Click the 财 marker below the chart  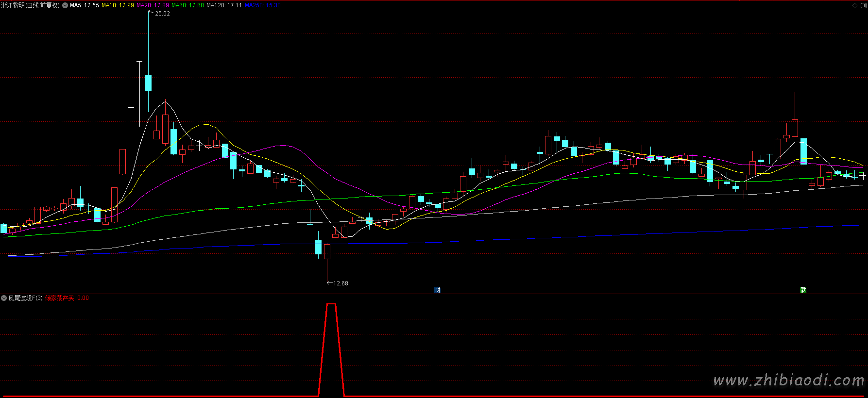point(437,290)
